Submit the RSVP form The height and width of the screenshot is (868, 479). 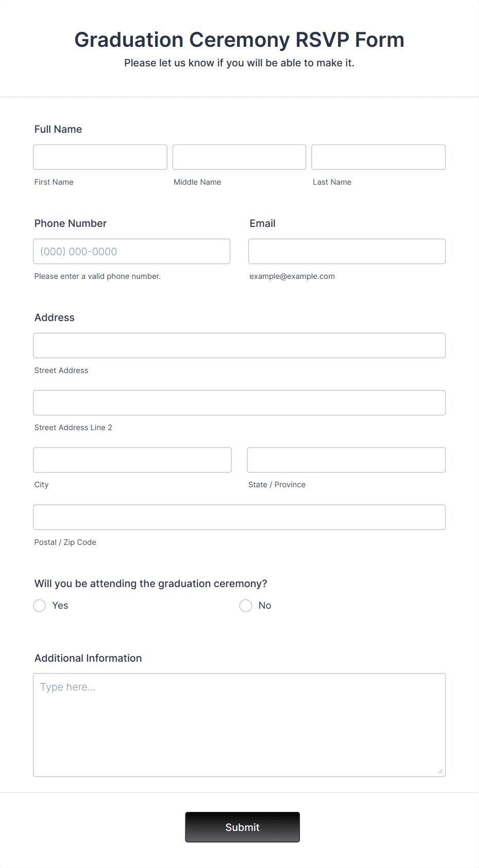(243, 827)
